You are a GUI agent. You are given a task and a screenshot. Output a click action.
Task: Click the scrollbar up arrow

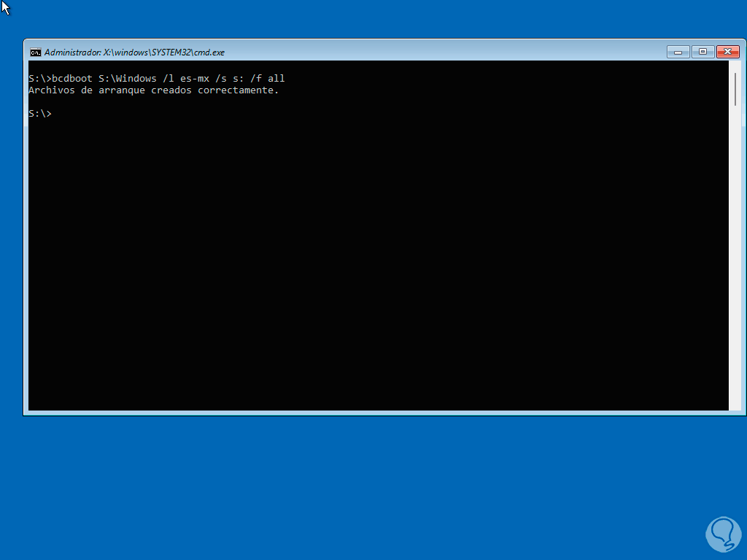pyautogui.click(x=734, y=66)
